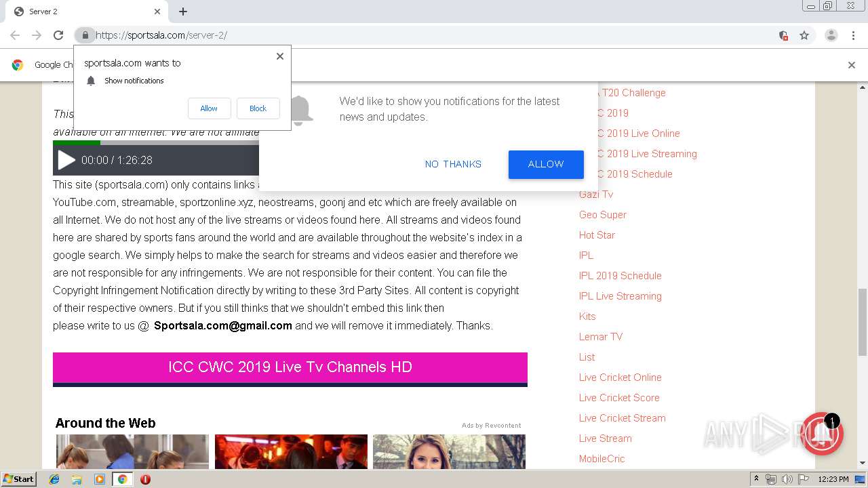Image resolution: width=868 pixels, height=488 pixels.
Task: Click the green video progress bar
Action: [77, 142]
